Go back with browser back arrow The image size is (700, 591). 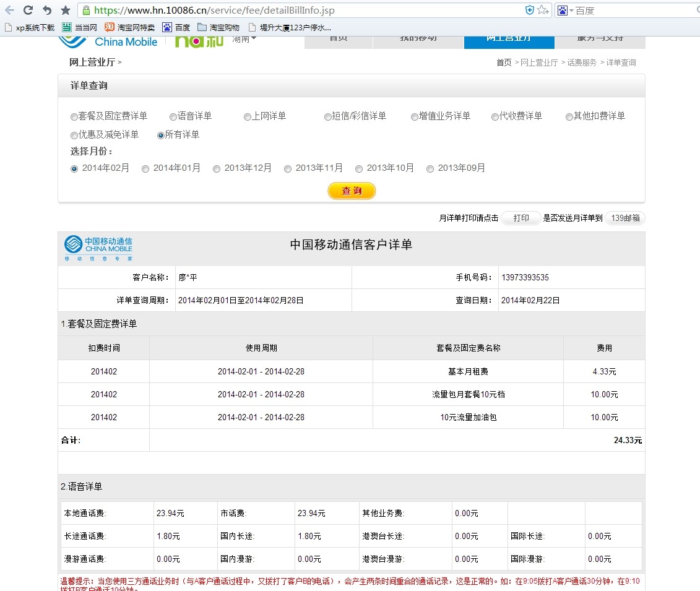coord(9,10)
